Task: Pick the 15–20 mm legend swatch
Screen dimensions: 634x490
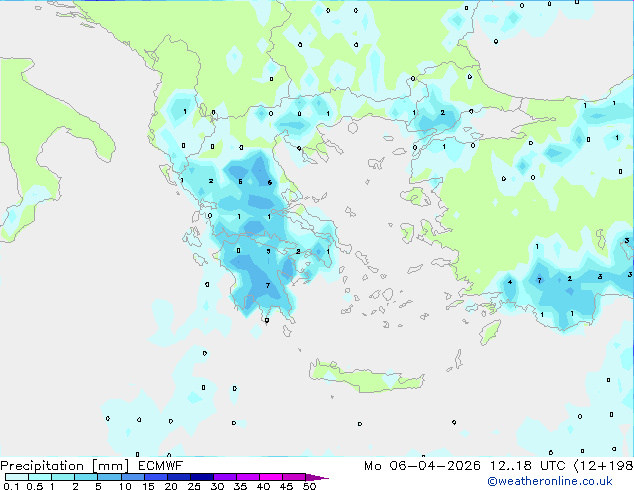Action: (x=155, y=477)
